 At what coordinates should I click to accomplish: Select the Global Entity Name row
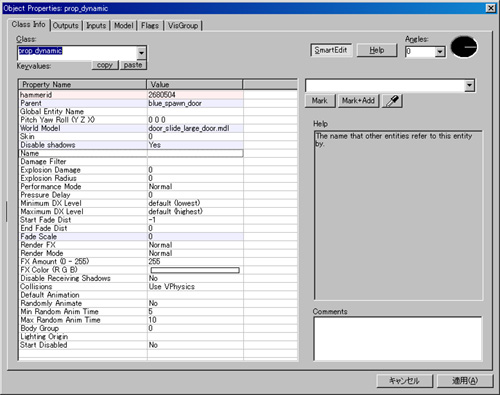(131, 112)
